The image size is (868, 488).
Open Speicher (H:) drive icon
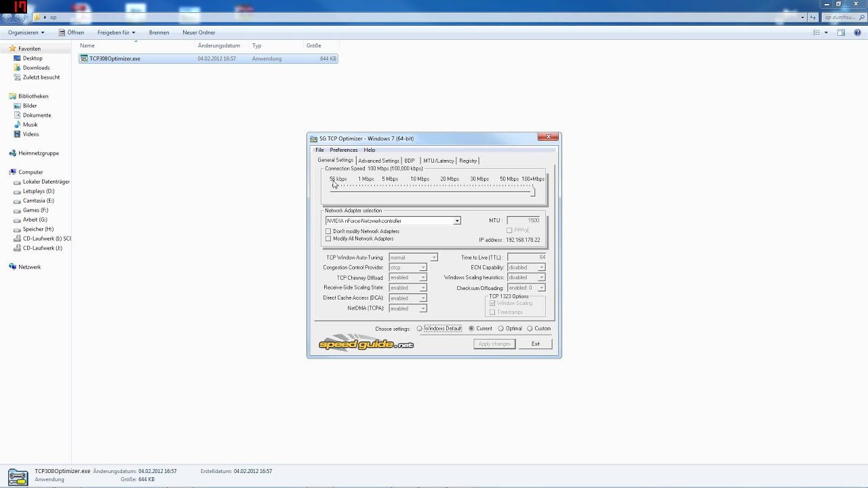click(17, 229)
